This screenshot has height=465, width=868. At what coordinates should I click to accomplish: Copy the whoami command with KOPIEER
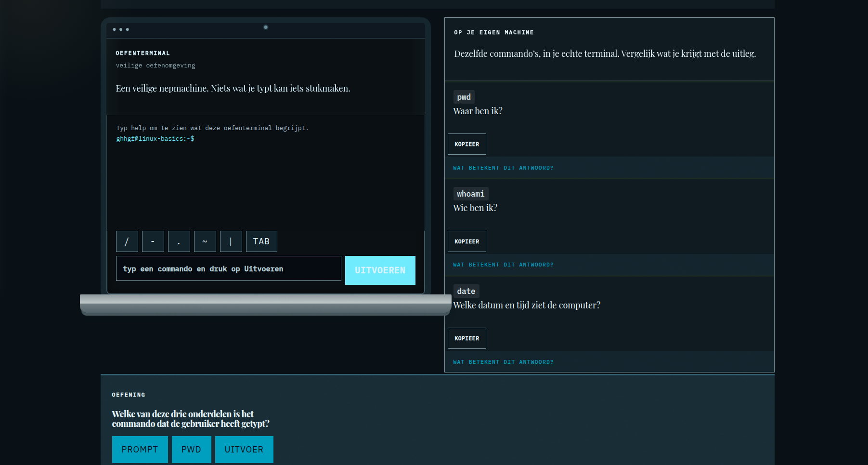(467, 241)
